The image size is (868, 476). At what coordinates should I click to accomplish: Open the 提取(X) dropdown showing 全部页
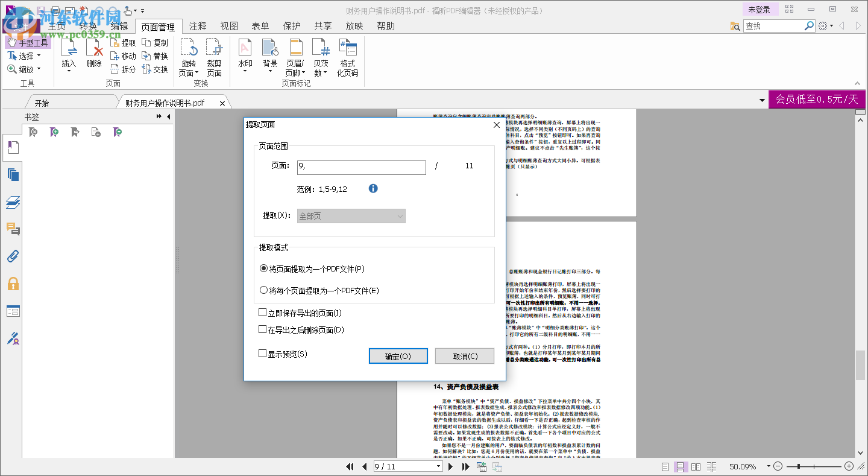[351, 215]
